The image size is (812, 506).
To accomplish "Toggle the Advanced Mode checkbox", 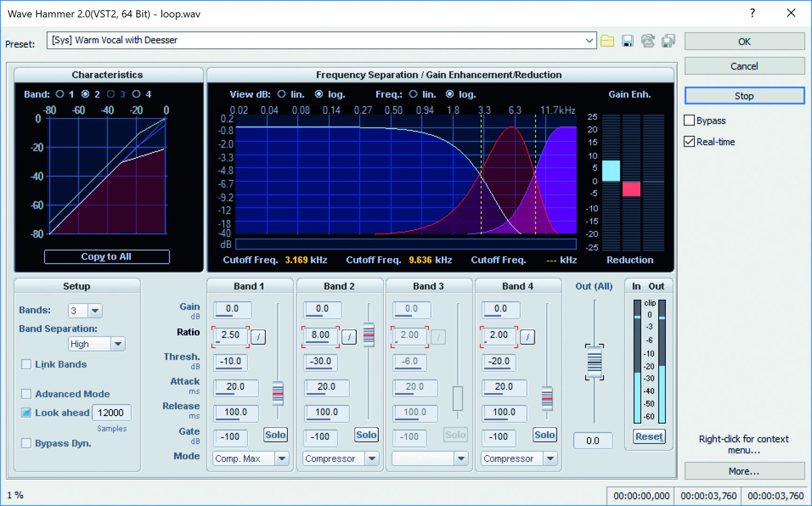I will pos(27,394).
